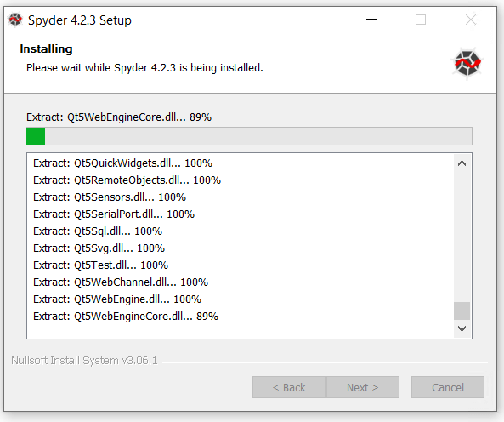This screenshot has width=504, height=422.
Task: Click the Spyder logo in the title bar
Action: [x=15, y=20]
